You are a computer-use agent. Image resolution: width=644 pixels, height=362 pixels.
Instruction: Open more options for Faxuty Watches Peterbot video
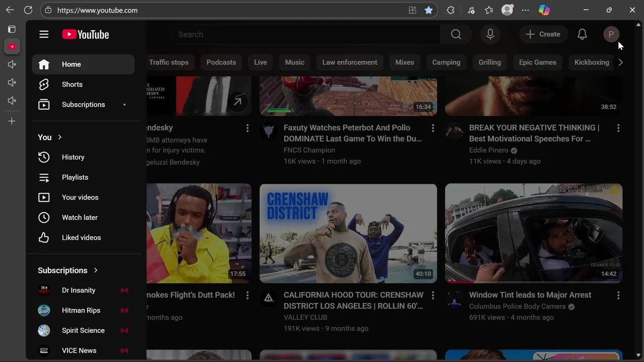coord(433,129)
